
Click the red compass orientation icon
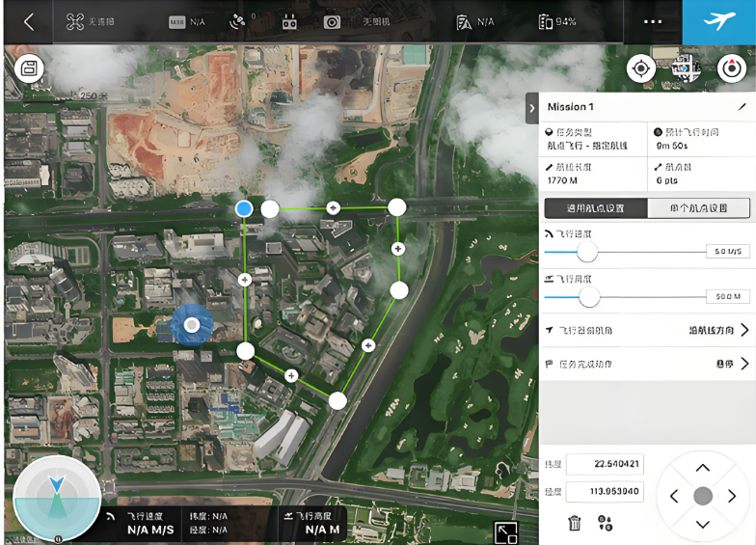[x=732, y=68]
